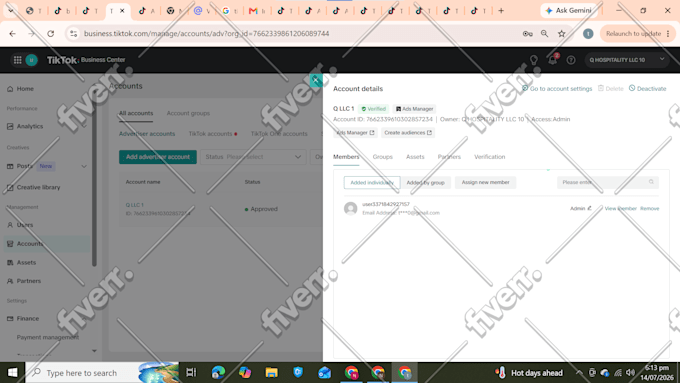
Task: Click the volume icon in system tray
Action: click(x=631, y=372)
